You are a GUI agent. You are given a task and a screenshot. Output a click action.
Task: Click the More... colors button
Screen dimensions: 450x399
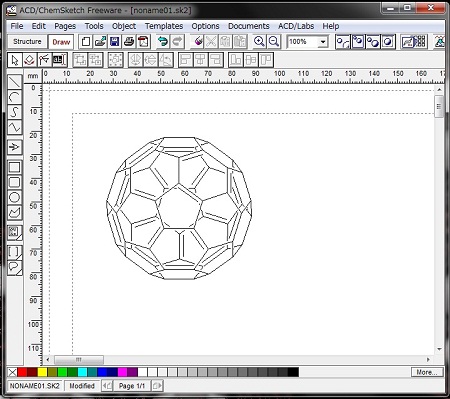[427, 372]
